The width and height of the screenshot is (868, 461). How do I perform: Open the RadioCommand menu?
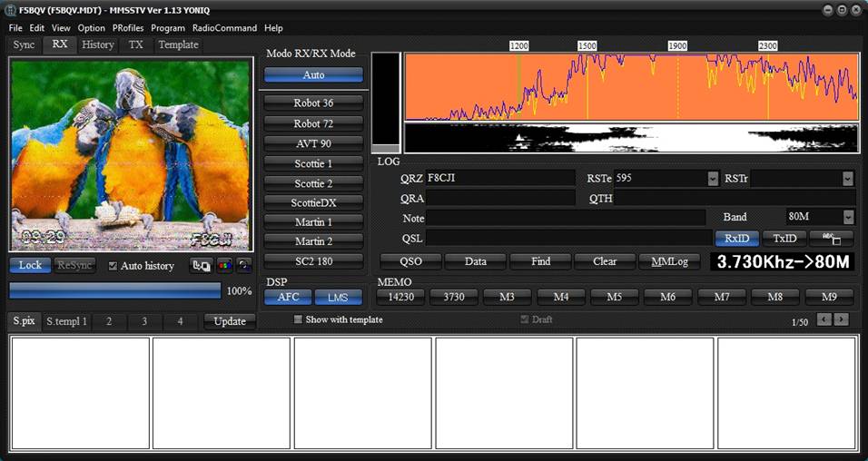click(224, 27)
